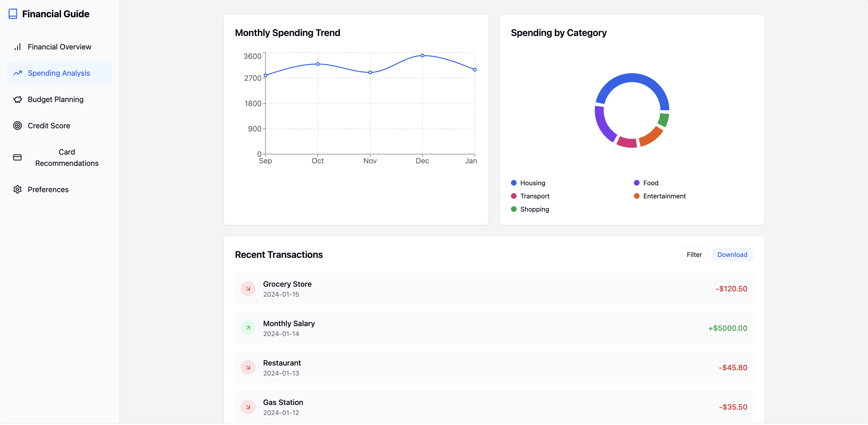This screenshot has width=868, height=425.
Task: Click the Dec data point on the trend line
Action: 422,56
